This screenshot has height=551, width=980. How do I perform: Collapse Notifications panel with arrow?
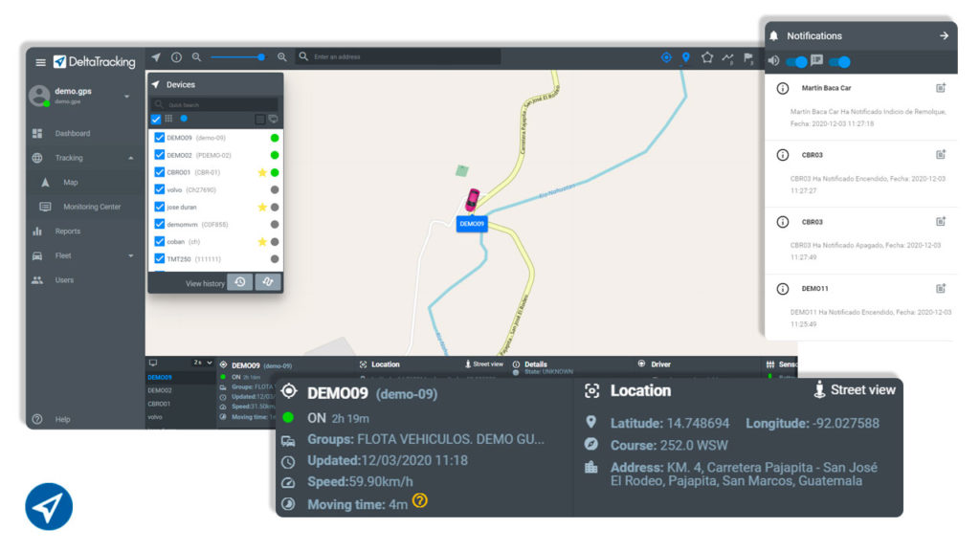944,35
